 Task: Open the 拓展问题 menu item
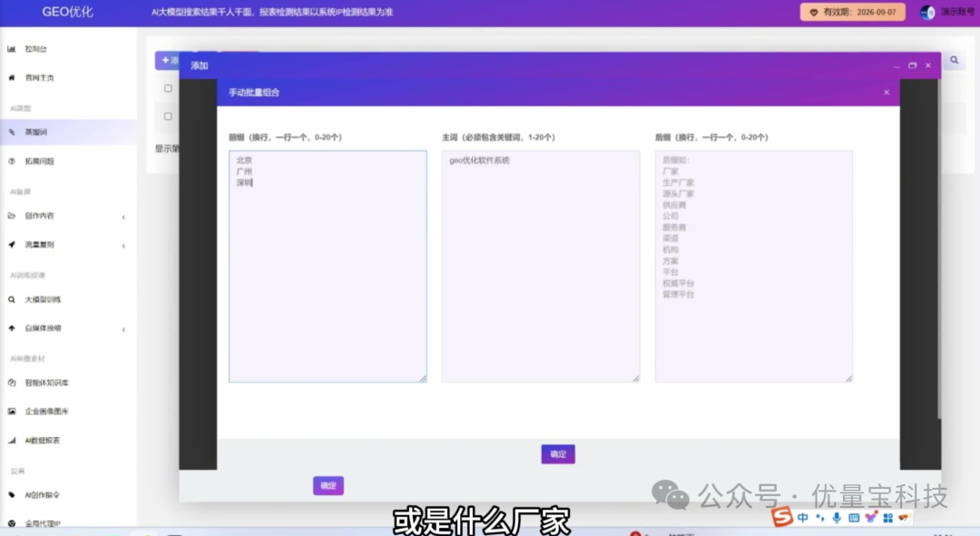[x=39, y=161]
